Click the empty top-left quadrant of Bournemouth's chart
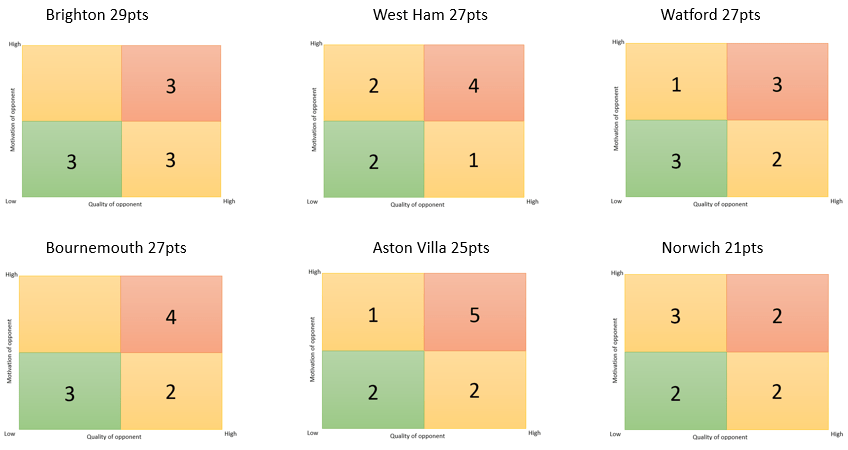This screenshot has width=848, height=450. tap(69, 314)
